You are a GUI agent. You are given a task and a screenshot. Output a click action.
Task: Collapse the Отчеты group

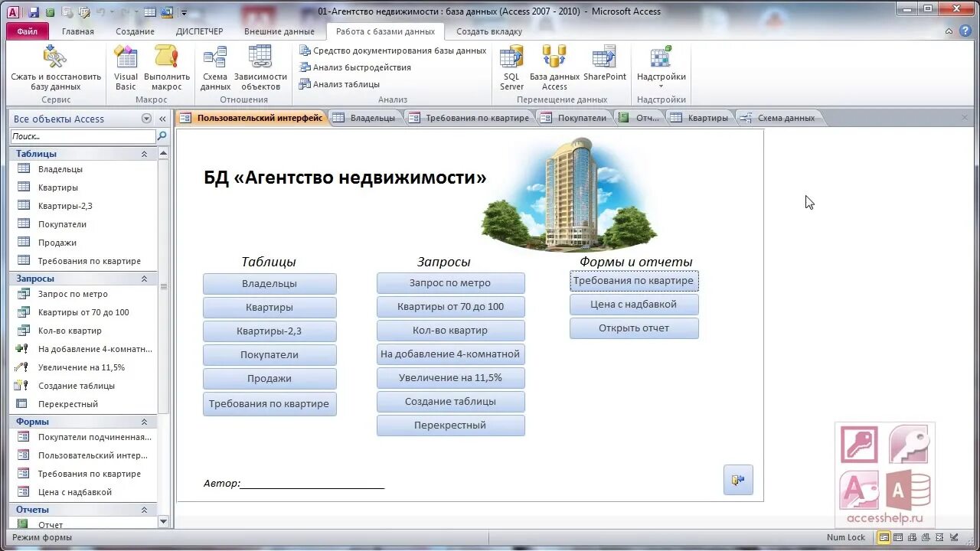(144, 510)
